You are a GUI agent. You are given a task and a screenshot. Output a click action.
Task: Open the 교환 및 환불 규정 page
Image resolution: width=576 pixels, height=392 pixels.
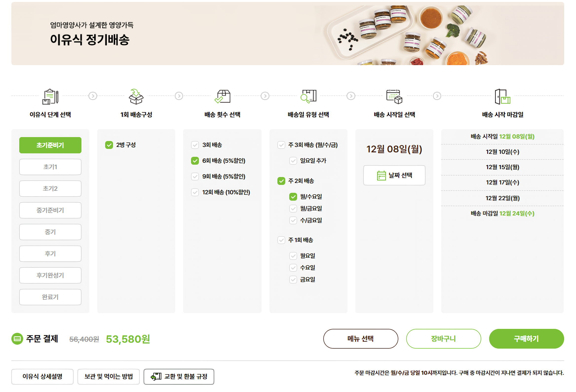(179, 377)
